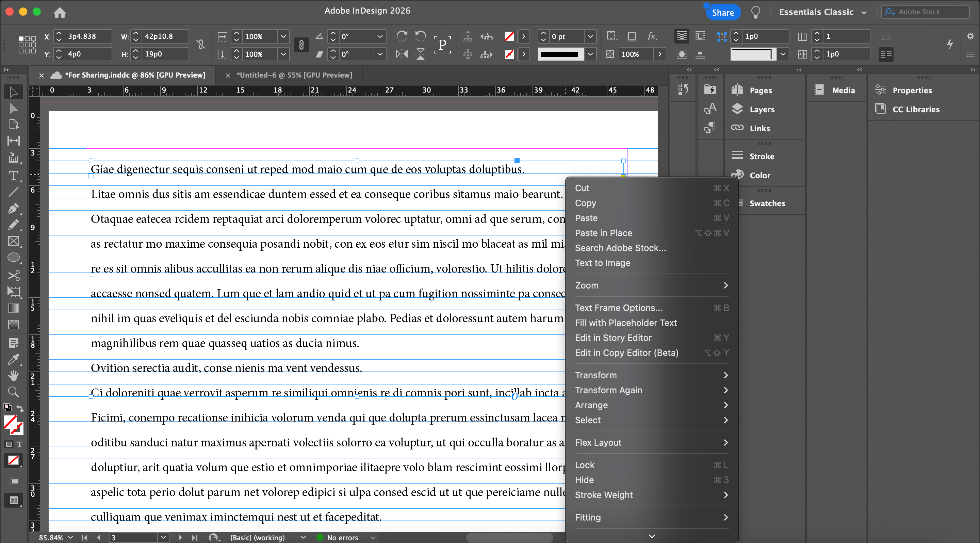Screen dimensions: 980x543
Task: Click the X position input field
Action: pyautogui.click(x=88, y=36)
